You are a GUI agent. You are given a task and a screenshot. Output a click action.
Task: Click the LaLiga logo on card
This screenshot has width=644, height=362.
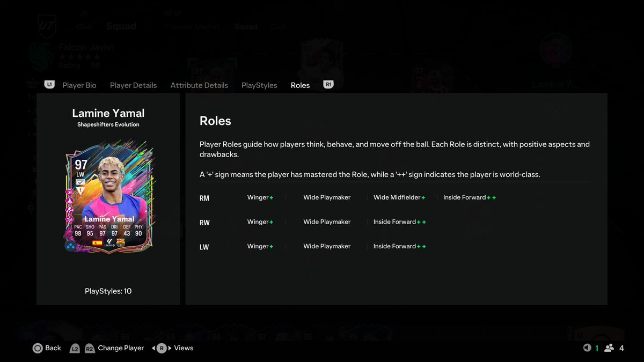point(109,243)
